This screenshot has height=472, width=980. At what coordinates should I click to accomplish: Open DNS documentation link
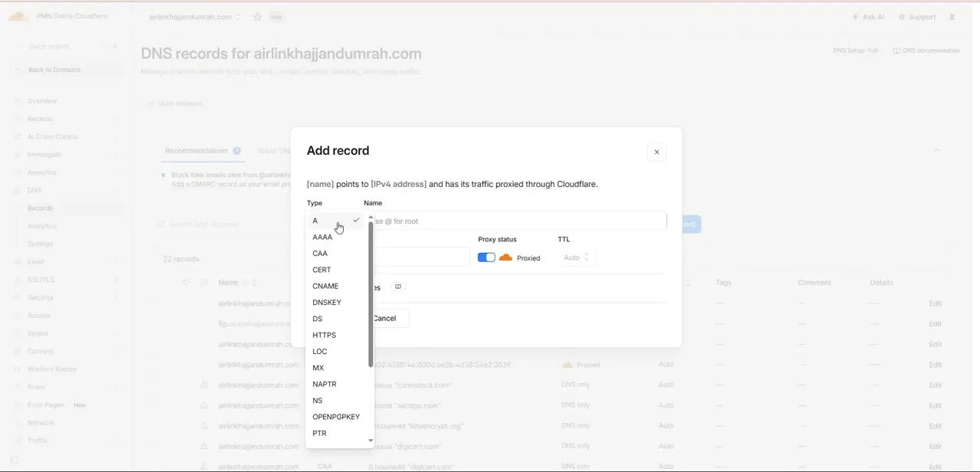click(x=926, y=51)
